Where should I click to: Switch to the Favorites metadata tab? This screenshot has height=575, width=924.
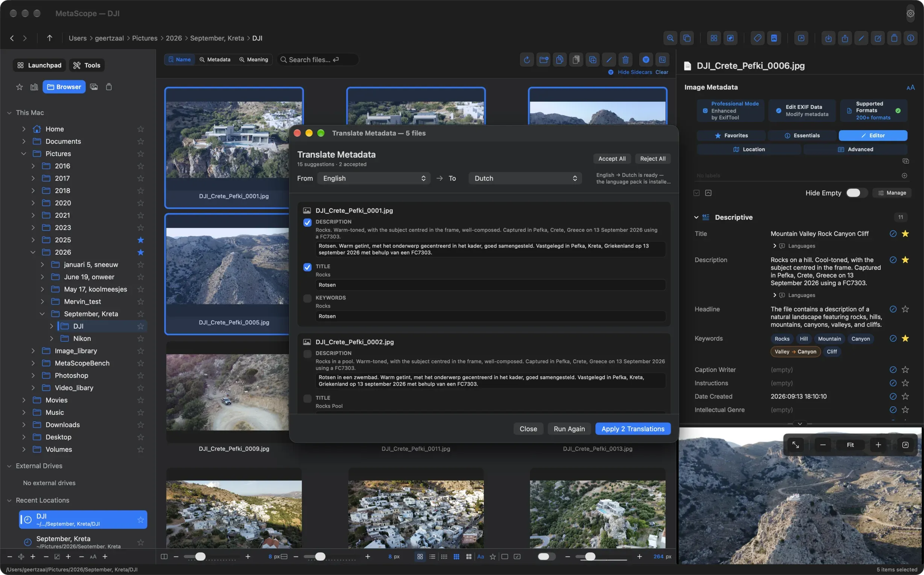coord(731,135)
